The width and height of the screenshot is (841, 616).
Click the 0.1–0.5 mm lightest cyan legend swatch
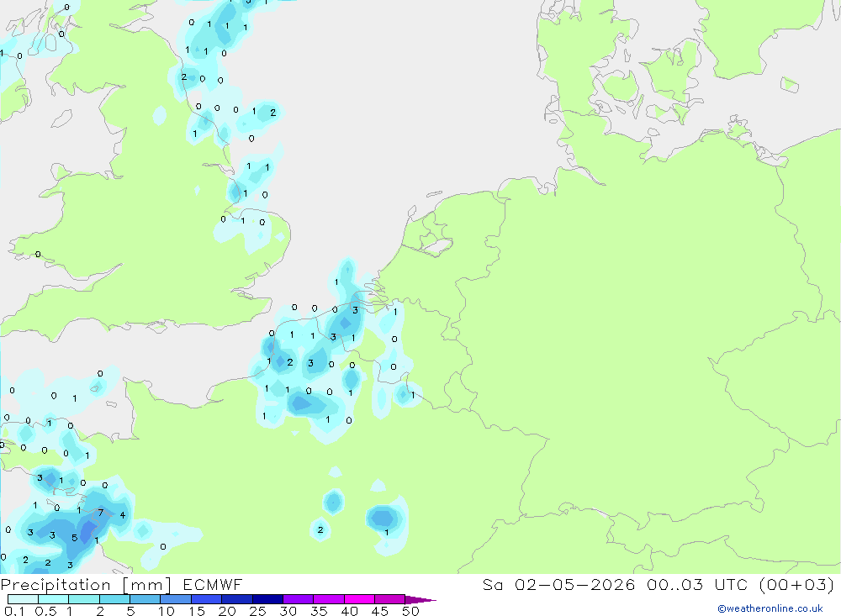click(x=23, y=599)
